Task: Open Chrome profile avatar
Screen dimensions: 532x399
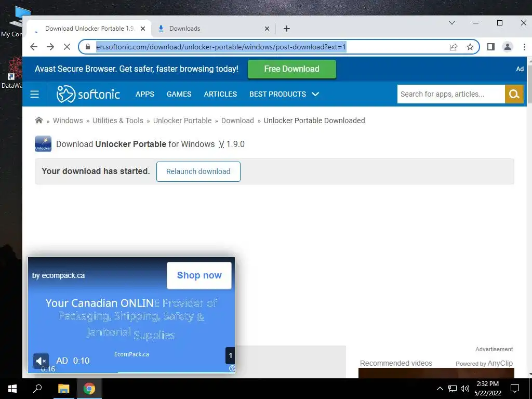Action: point(508,47)
